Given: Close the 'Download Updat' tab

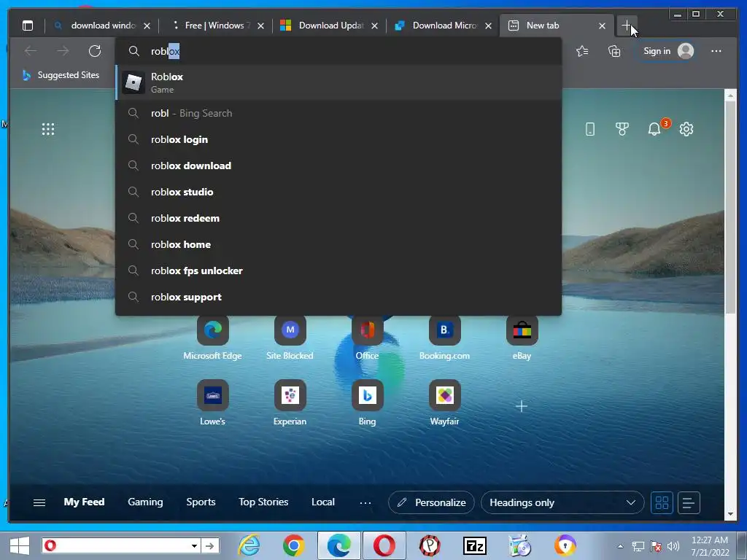Looking at the screenshot, I should click(x=374, y=26).
